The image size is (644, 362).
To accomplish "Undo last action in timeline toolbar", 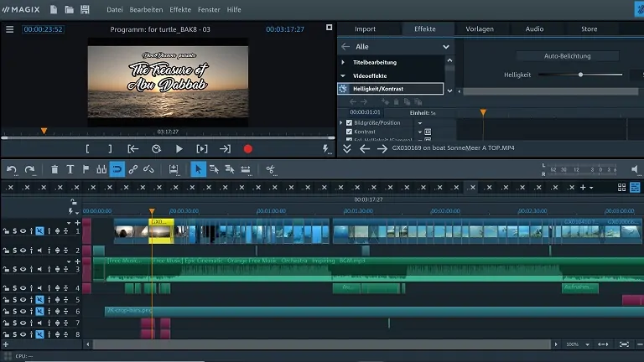I will [x=12, y=169].
